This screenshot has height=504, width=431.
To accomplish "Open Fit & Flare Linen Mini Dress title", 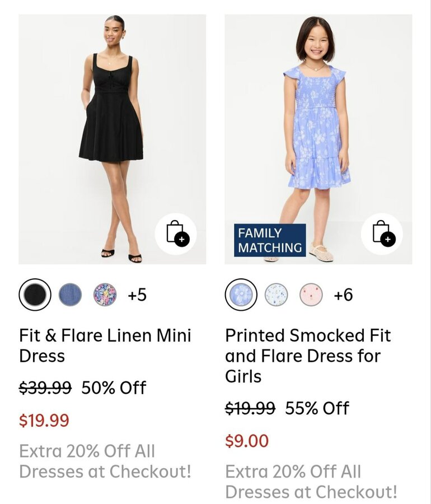I will tap(105, 346).
